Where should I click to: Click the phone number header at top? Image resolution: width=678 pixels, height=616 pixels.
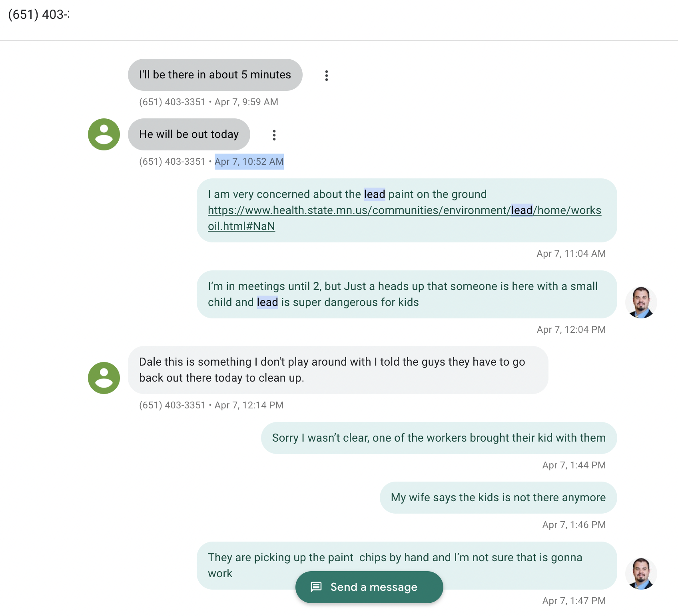click(38, 14)
